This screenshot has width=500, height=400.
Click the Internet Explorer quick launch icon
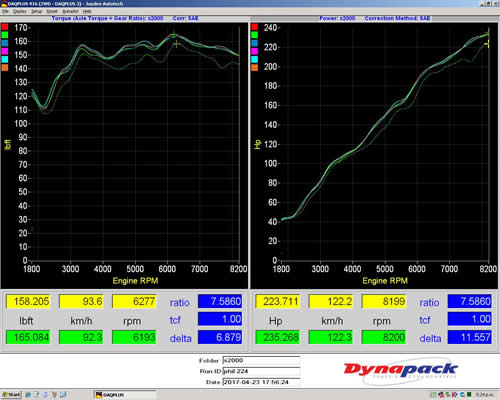coord(28,395)
